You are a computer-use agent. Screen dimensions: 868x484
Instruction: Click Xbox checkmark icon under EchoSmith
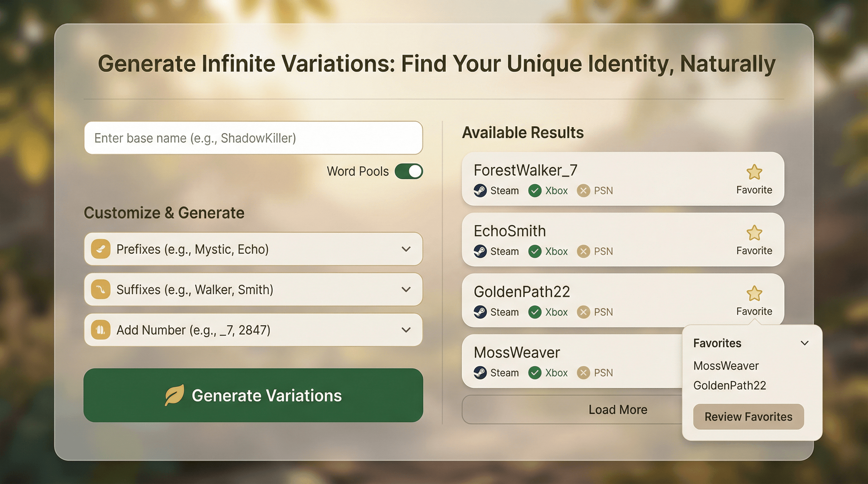(535, 251)
